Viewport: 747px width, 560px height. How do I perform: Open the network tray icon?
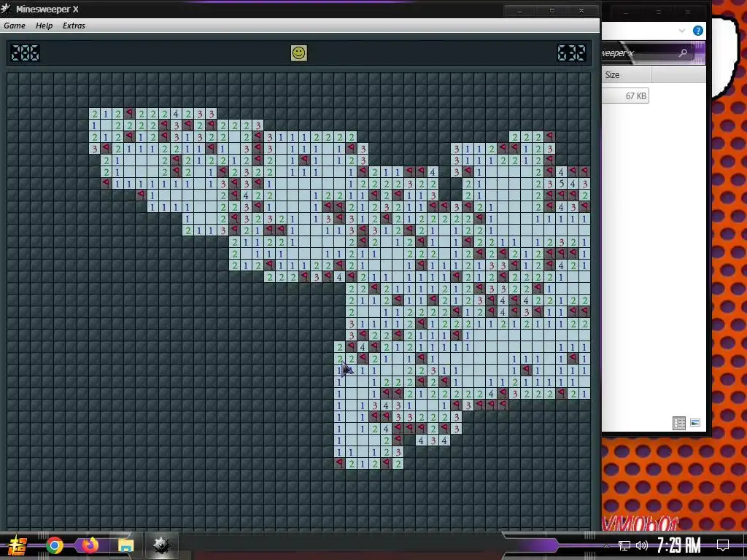tap(624, 545)
